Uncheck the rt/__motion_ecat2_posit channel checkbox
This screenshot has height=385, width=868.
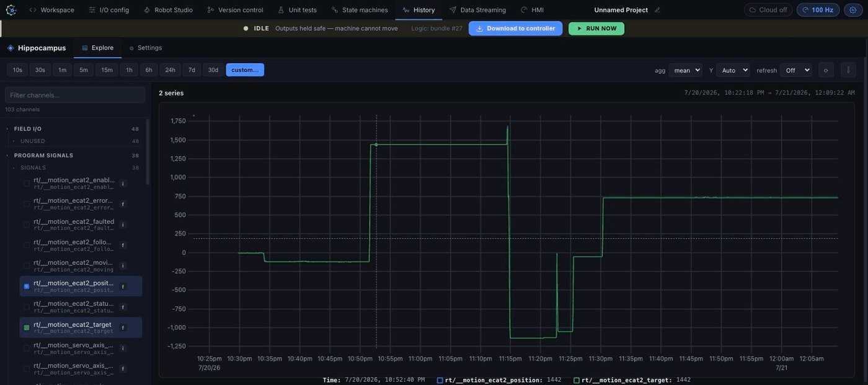click(x=26, y=286)
